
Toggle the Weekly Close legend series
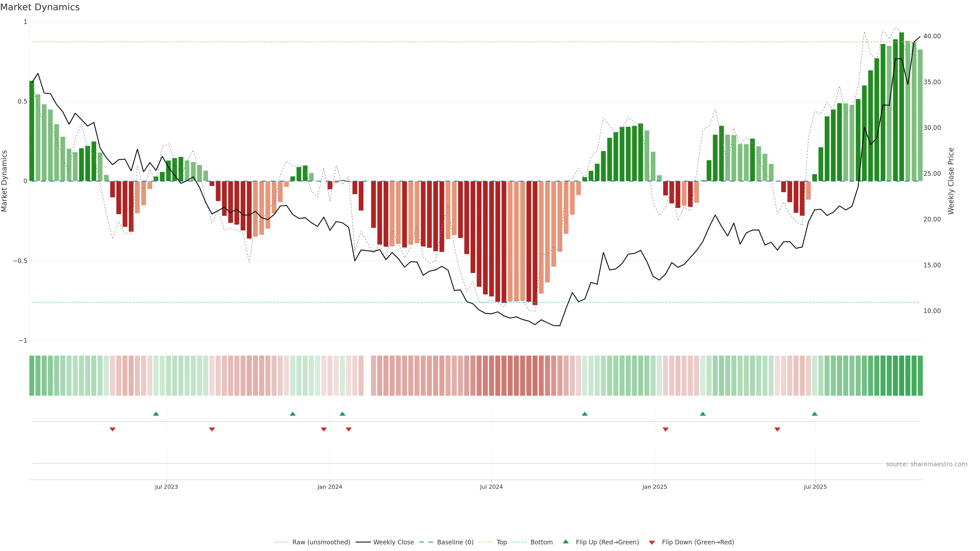coord(393,542)
